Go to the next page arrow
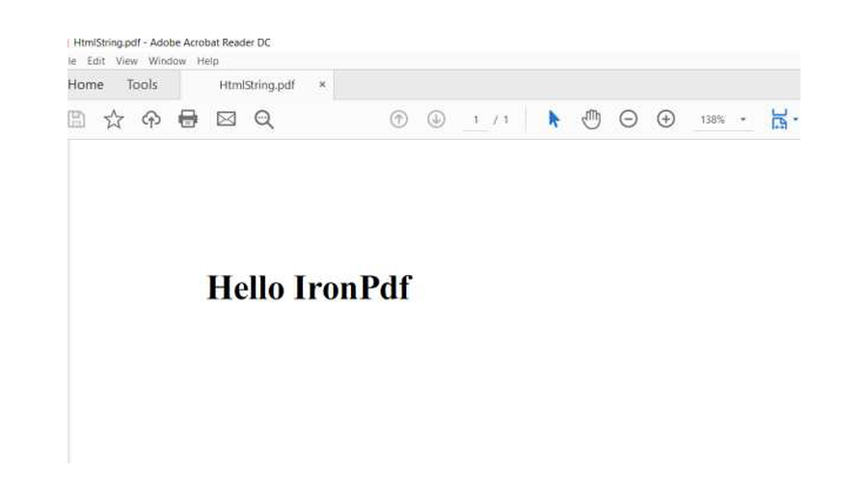This screenshot has width=868, height=502. tap(436, 119)
